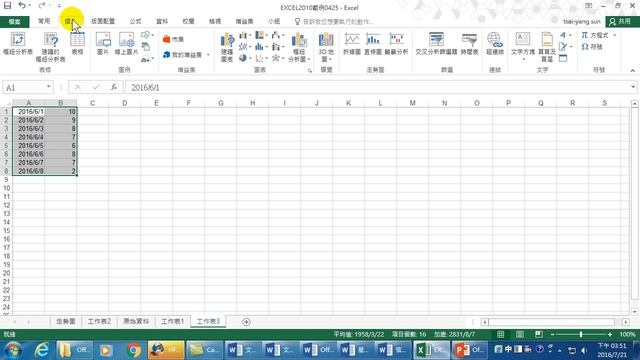The height and width of the screenshot is (360, 640).
Task: Open the 3D Map (3D 地圖) tool
Action: pyautogui.click(x=326, y=47)
